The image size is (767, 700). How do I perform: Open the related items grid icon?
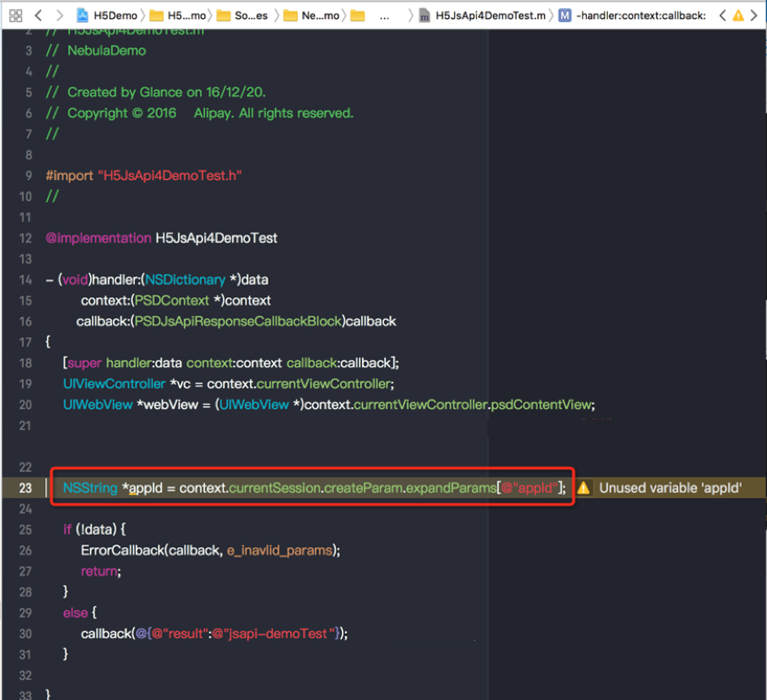[16, 16]
